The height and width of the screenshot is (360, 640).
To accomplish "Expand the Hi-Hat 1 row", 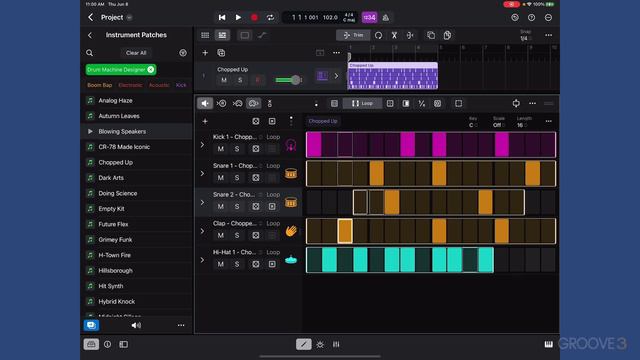I will (x=202, y=260).
